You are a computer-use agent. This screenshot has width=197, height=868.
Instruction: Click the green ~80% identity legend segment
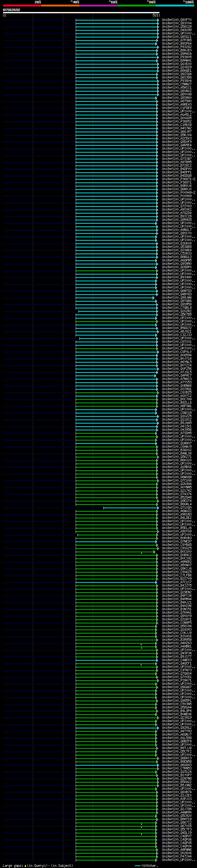click(137, 6)
